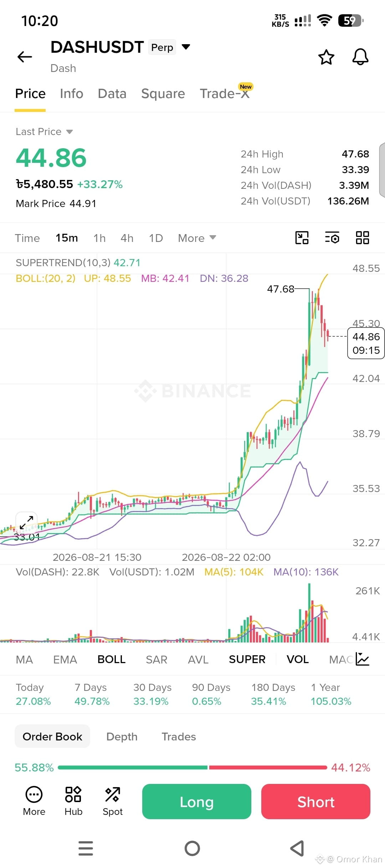
Task: Select the 1D interval
Action: pos(156,238)
